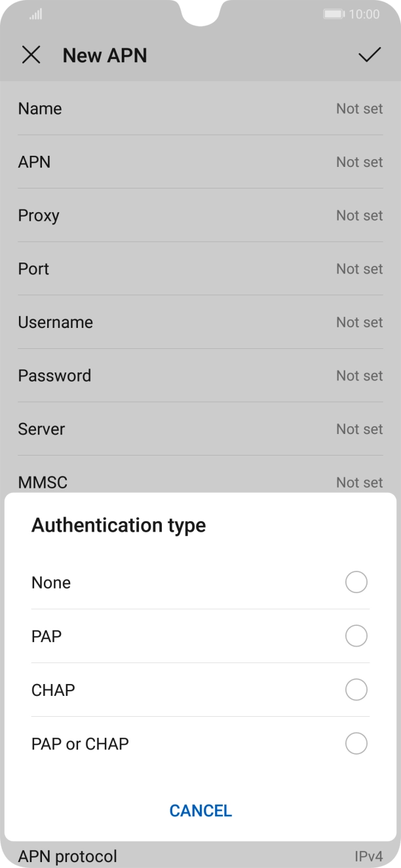Tap the New APN page title
401x868 pixels.
(105, 56)
